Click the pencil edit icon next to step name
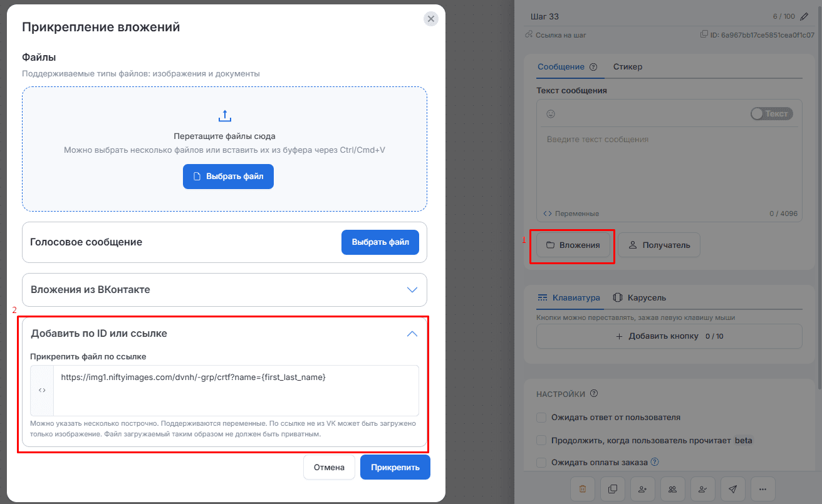This screenshot has width=822, height=504. coord(804,16)
